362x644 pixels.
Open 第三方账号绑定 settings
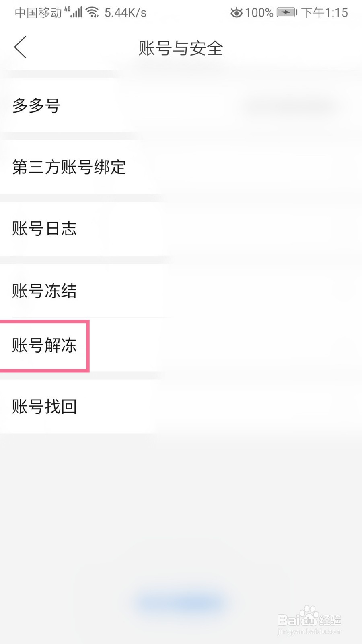(69, 167)
